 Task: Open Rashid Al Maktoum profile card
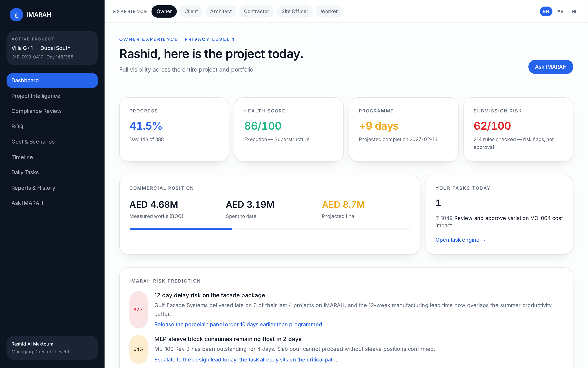52,348
